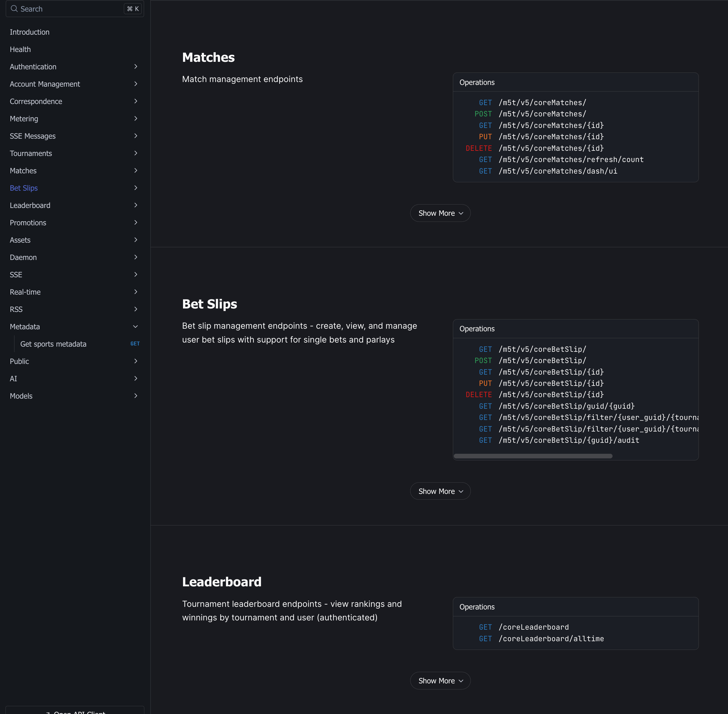The image size is (728, 714).
Task: Click the ⌘ K shortcut badge
Action: click(132, 9)
